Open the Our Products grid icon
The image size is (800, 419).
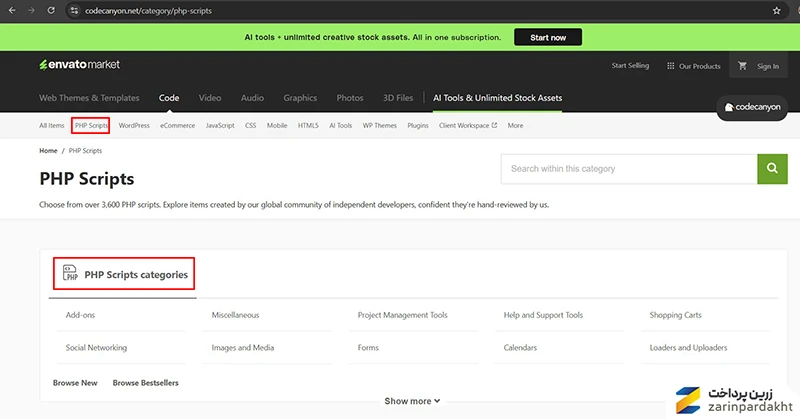(x=670, y=66)
